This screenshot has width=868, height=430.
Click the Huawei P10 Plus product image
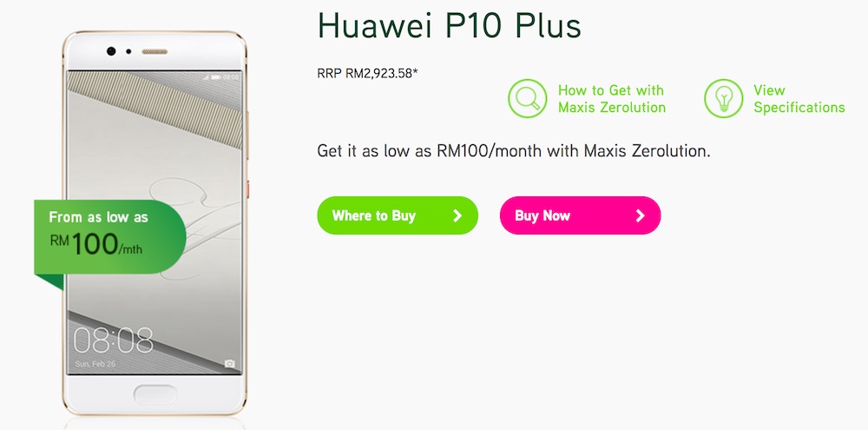click(x=155, y=222)
